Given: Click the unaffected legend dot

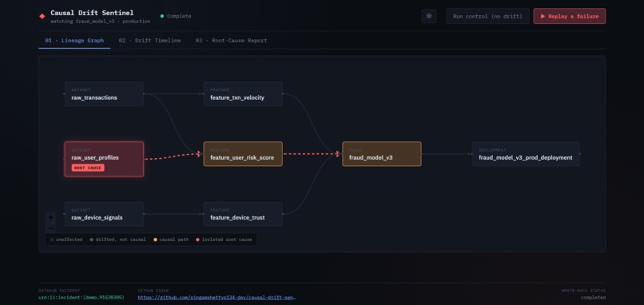Looking at the screenshot, I should click(x=52, y=240).
